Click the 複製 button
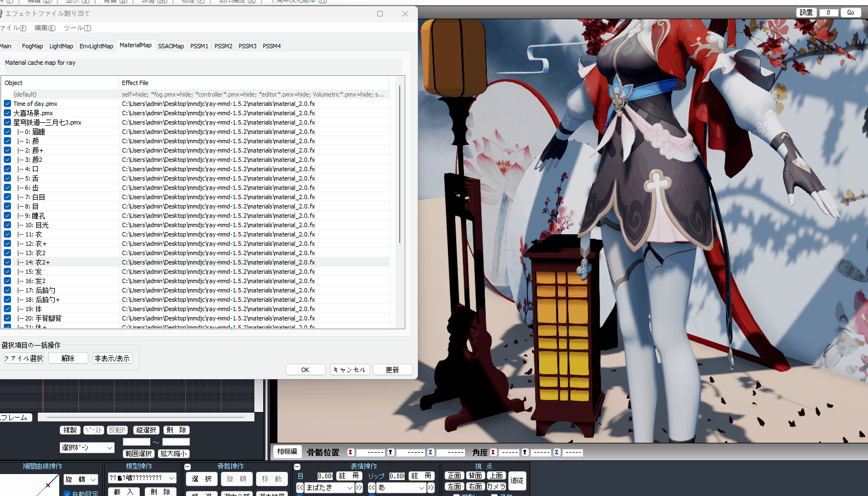Image resolution: width=868 pixels, height=496 pixels. [70, 430]
